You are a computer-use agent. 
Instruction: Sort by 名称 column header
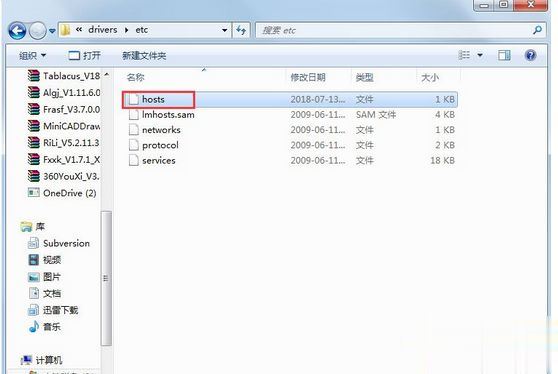coord(136,77)
